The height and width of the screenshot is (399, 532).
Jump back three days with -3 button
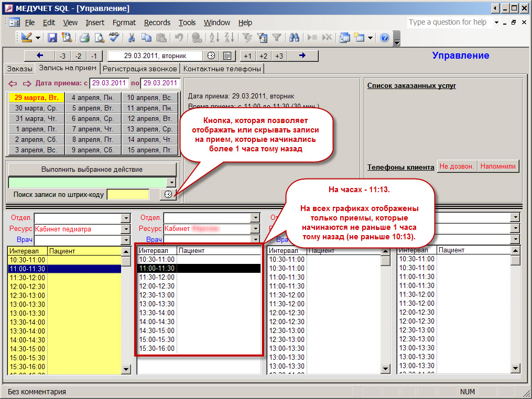(x=63, y=56)
